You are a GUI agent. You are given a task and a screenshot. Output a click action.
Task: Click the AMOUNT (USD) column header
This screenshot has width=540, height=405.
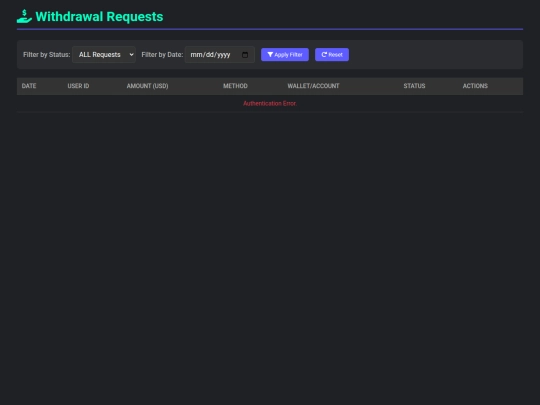[x=147, y=86]
